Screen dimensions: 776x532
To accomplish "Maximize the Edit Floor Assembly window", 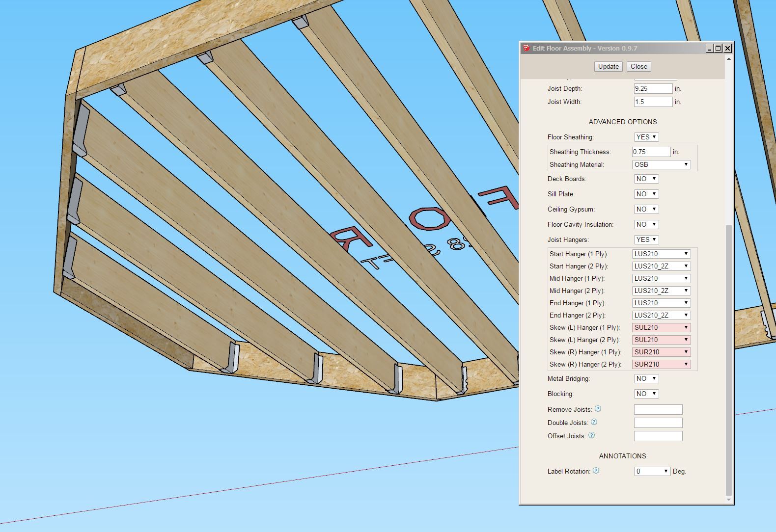I will [719, 48].
